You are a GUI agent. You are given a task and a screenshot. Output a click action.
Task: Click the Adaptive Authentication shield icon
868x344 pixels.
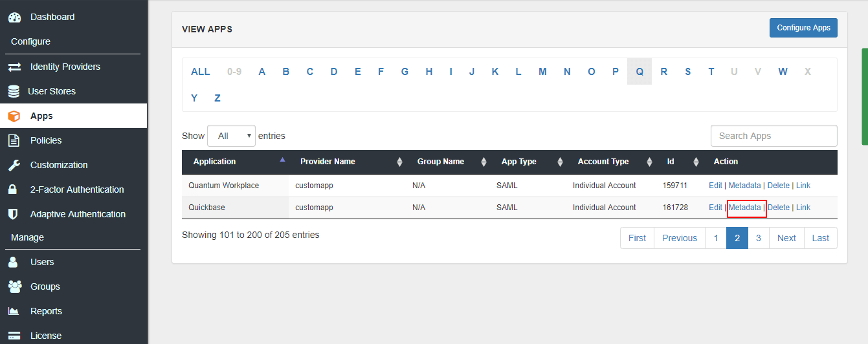[x=12, y=214]
